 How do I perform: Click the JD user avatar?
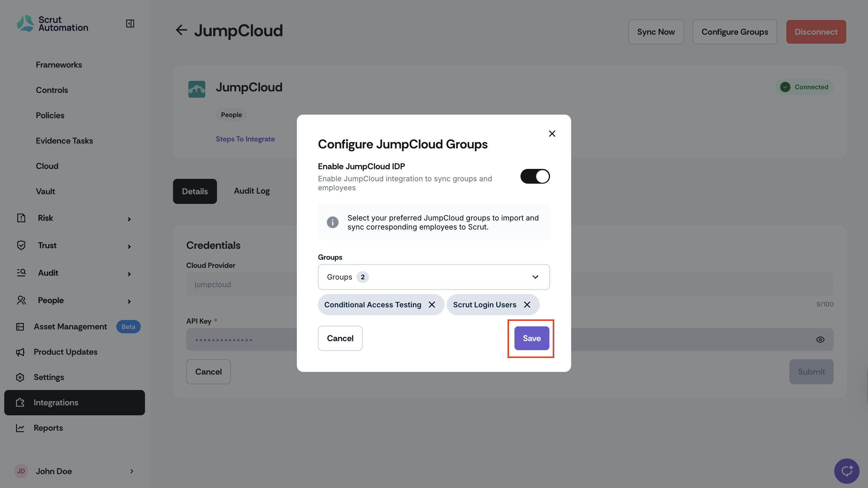point(21,471)
